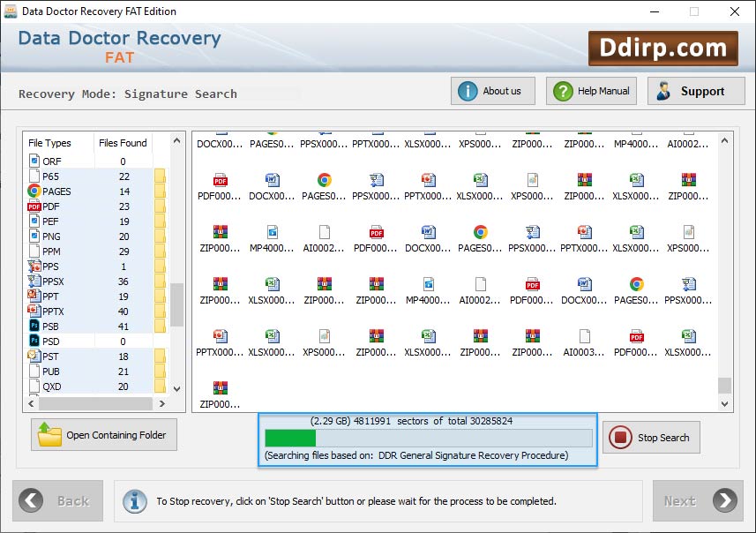Minimize the Data Doctor Recovery window

pyautogui.click(x=655, y=11)
